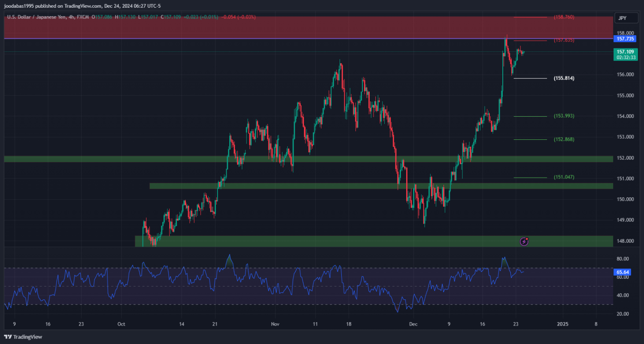Click the green 157.109 current price label
644x344 pixels.
click(x=625, y=52)
